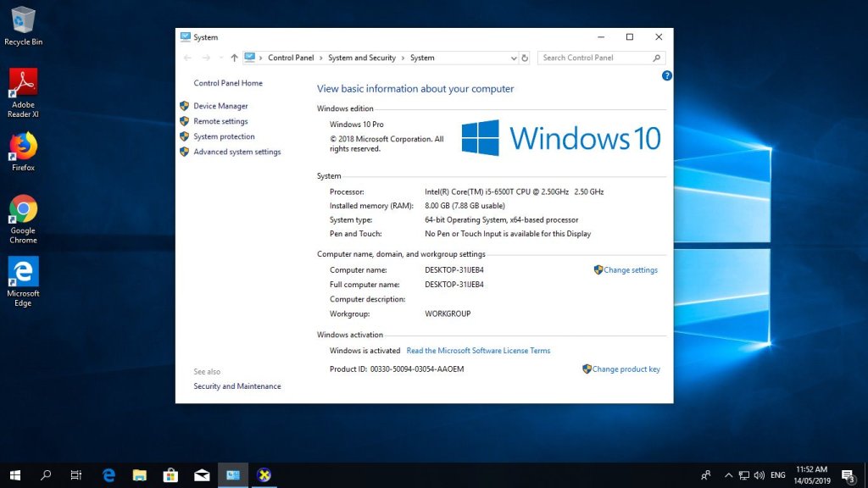This screenshot has width=868, height=488.
Task: Open the Windows Start menu
Action: (15, 475)
